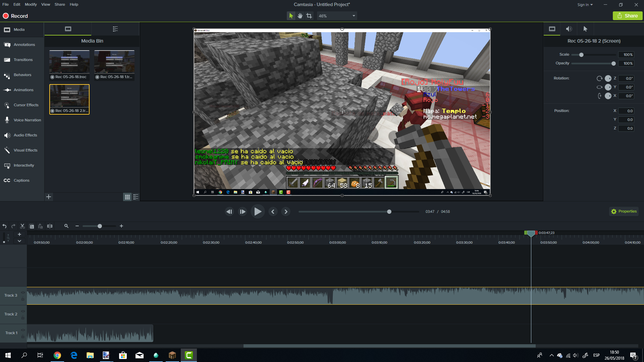Zoom out timeline with minus button
Screen dimensions: 644x362
77,226
